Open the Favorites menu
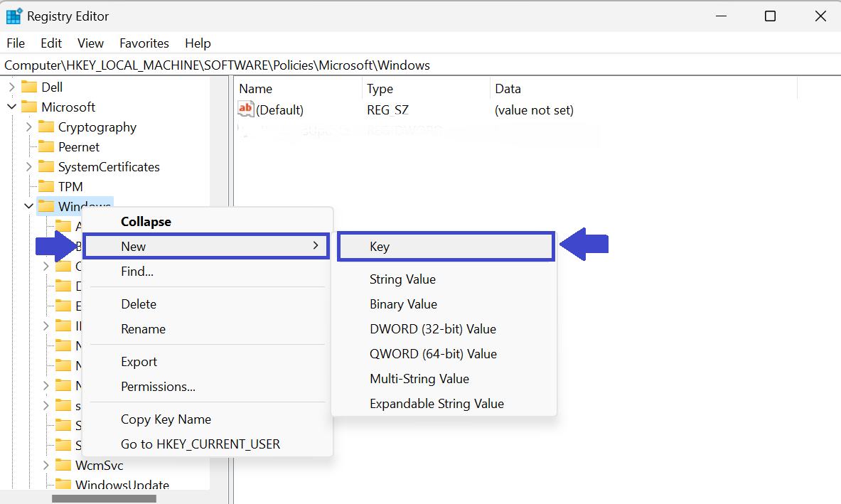 click(144, 43)
